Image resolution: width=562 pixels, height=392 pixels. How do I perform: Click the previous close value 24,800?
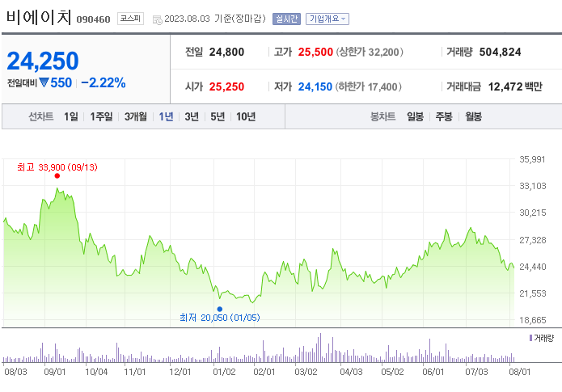pos(226,52)
